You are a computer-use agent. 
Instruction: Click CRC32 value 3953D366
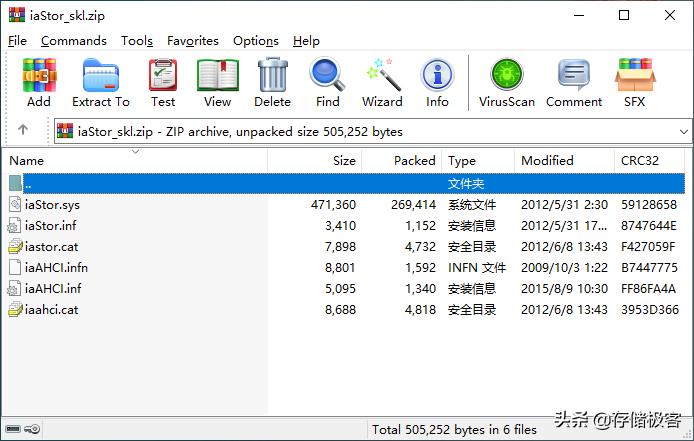(x=650, y=309)
